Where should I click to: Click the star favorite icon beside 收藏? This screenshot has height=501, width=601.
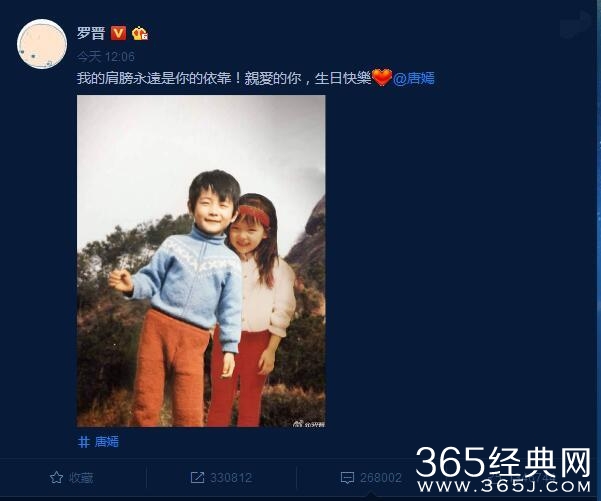click(56, 478)
